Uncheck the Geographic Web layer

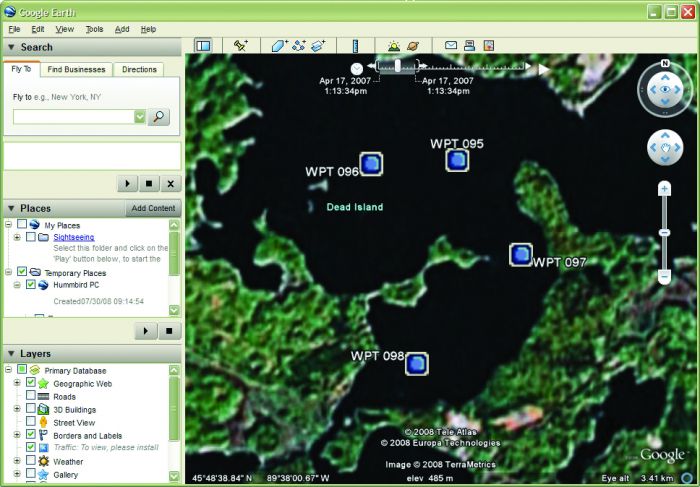pos(30,383)
